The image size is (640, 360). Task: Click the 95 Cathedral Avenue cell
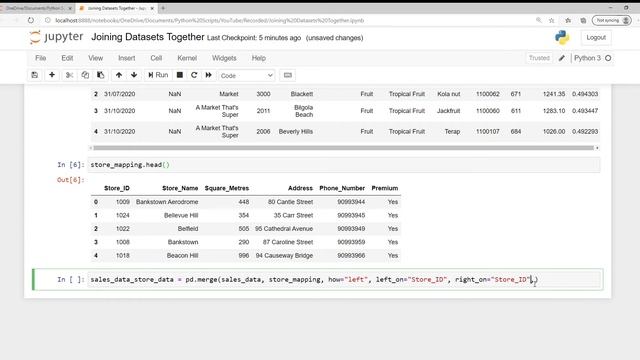284,229
